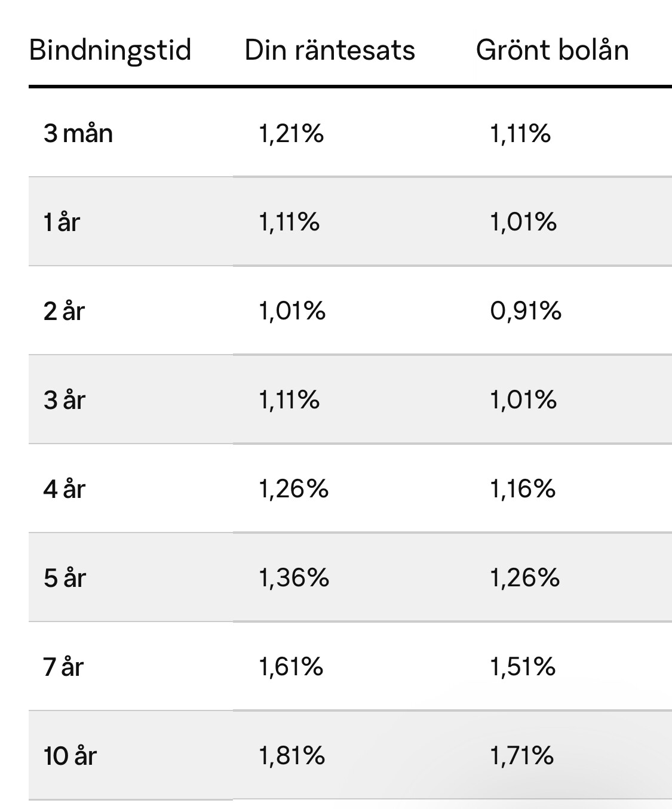Screen dimensions: 672x809
Task: Click the 1,21% rate for 3 mån
Action: pos(291,133)
